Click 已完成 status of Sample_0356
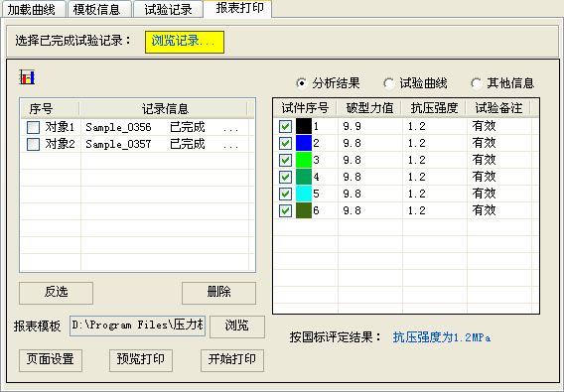This screenshot has width=564, height=392. tap(188, 127)
